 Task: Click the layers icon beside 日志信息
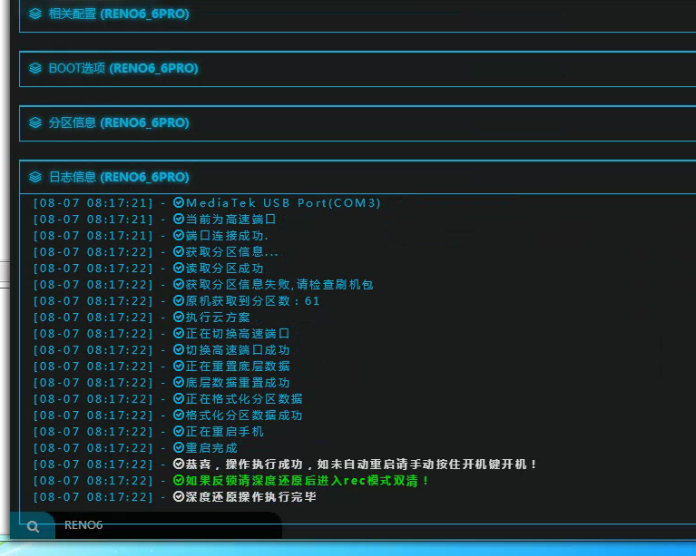pyautogui.click(x=35, y=177)
